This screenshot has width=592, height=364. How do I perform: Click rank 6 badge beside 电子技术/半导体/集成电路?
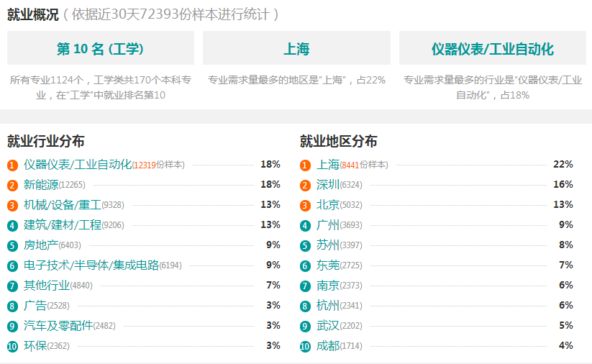pos(12,266)
